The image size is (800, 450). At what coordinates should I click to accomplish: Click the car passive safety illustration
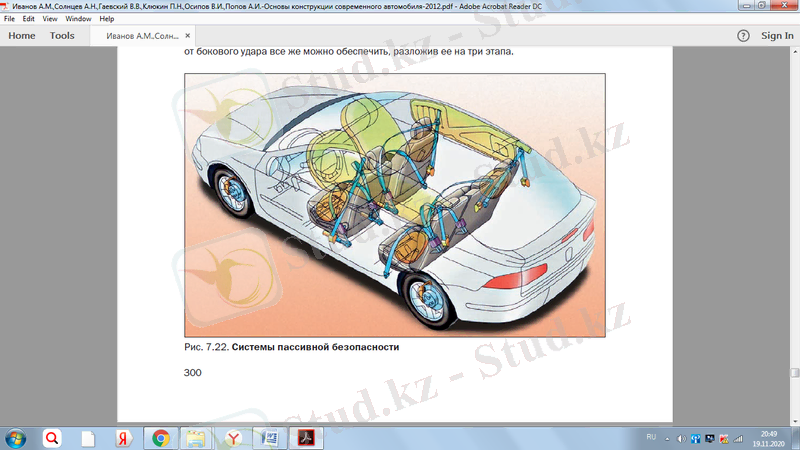tap(395, 205)
